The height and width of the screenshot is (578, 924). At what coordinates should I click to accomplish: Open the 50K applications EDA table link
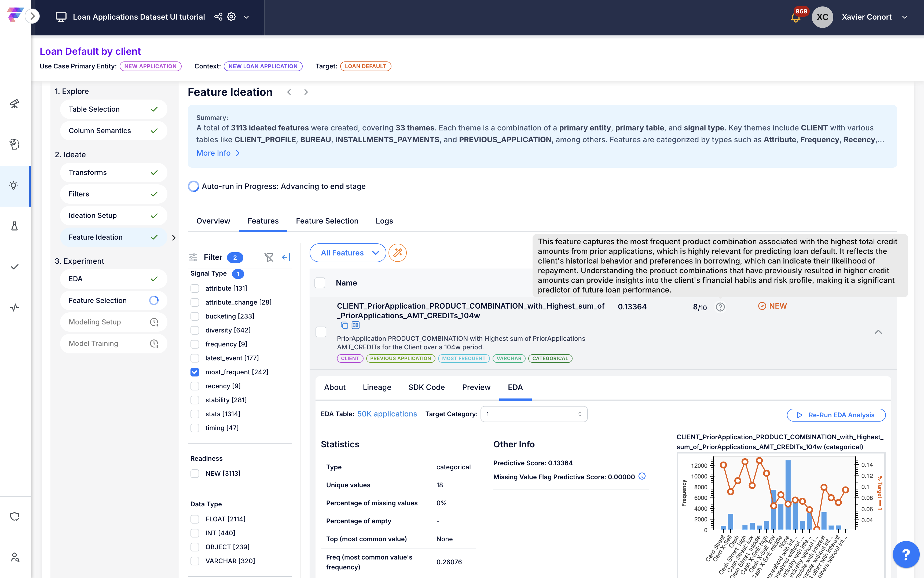click(387, 414)
